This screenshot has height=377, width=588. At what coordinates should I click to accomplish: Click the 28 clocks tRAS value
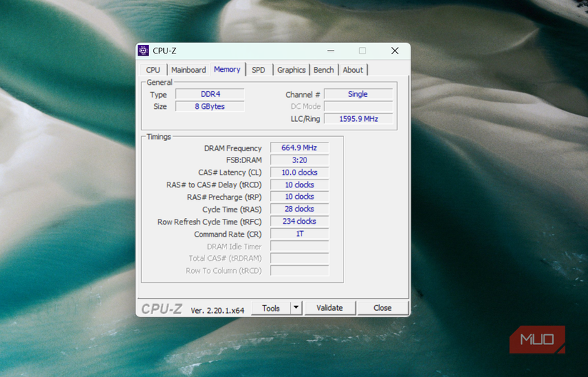[x=299, y=209]
